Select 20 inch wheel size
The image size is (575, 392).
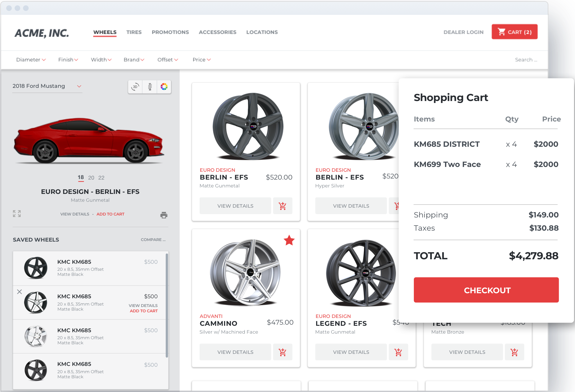(x=91, y=178)
